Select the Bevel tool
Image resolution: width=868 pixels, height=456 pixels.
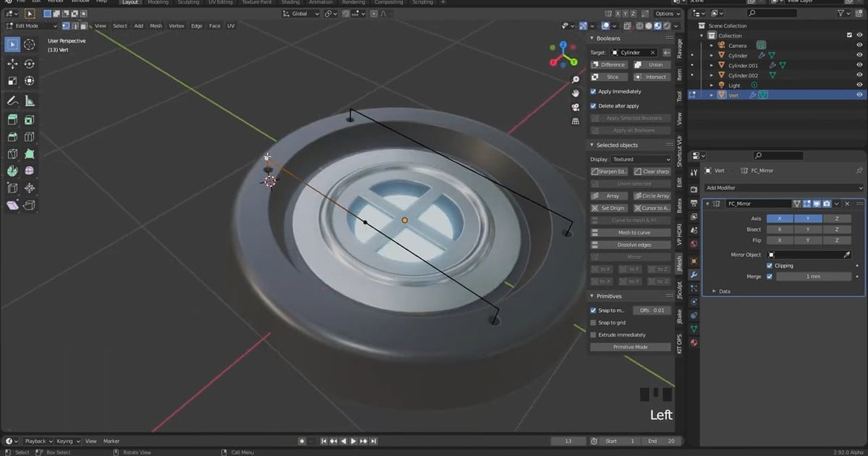12,137
